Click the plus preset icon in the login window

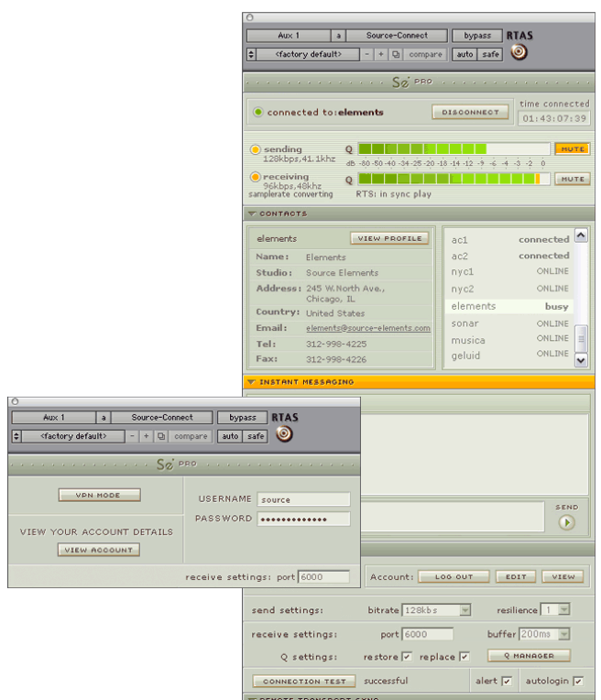(147, 436)
